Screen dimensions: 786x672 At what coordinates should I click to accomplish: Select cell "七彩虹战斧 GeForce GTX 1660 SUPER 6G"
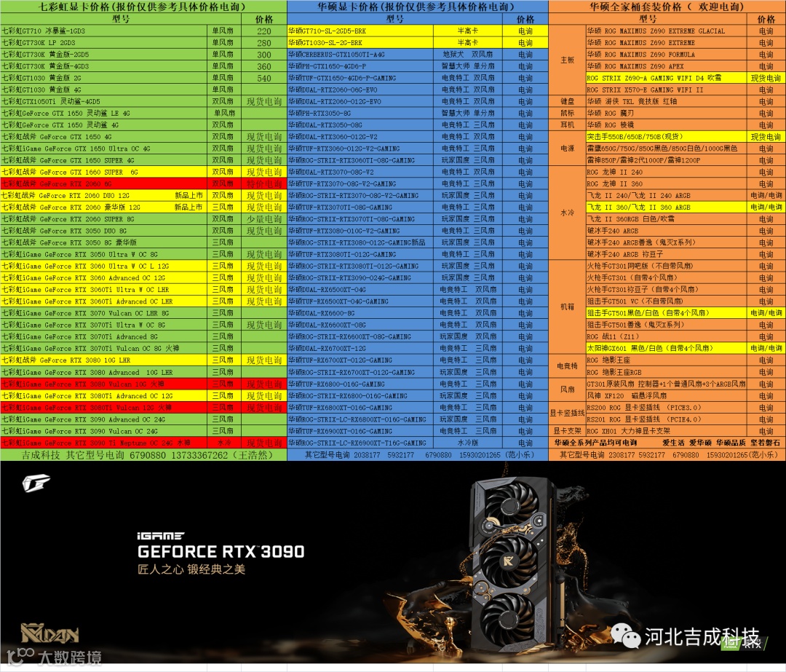(104, 172)
